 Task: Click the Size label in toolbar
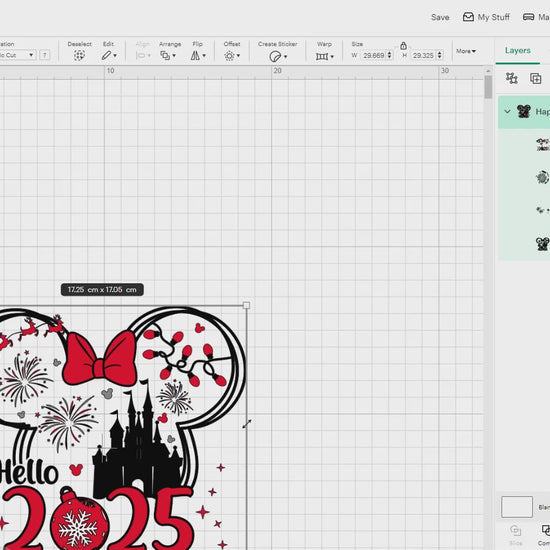click(x=357, y=44)
